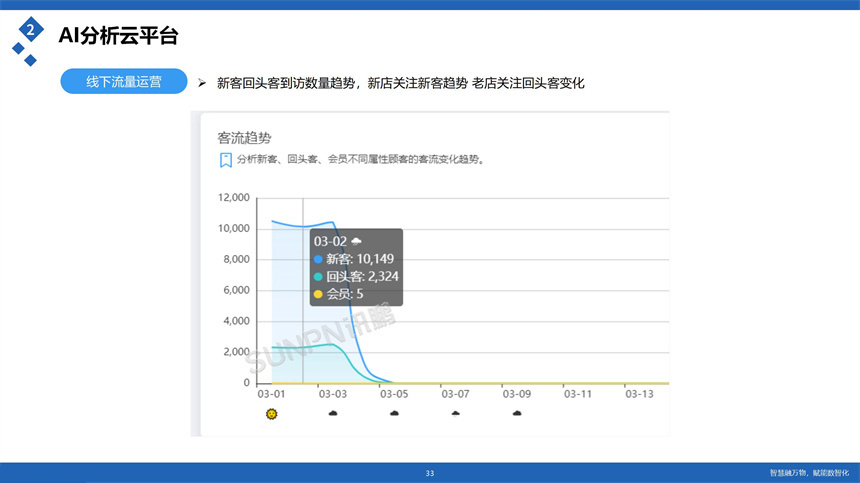Click the 6,000 y-axis label
Screen dimensions: 860x483
point(236,290)
